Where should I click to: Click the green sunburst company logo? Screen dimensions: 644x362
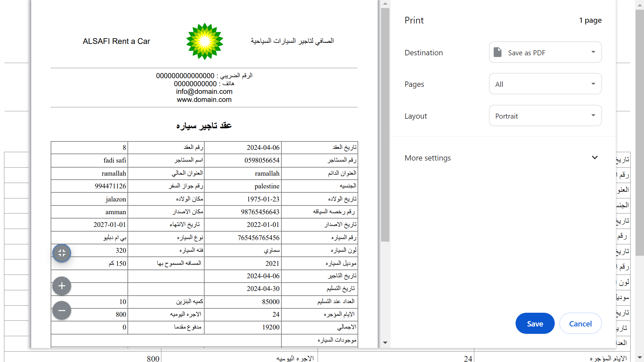[x=205, y=41]
